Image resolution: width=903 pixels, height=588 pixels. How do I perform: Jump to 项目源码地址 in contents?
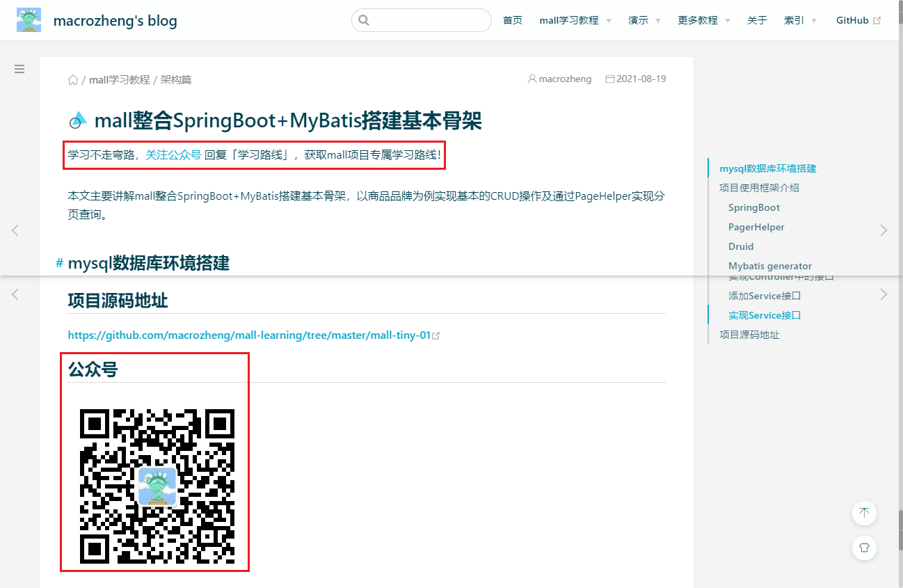[x=749, y=335]
